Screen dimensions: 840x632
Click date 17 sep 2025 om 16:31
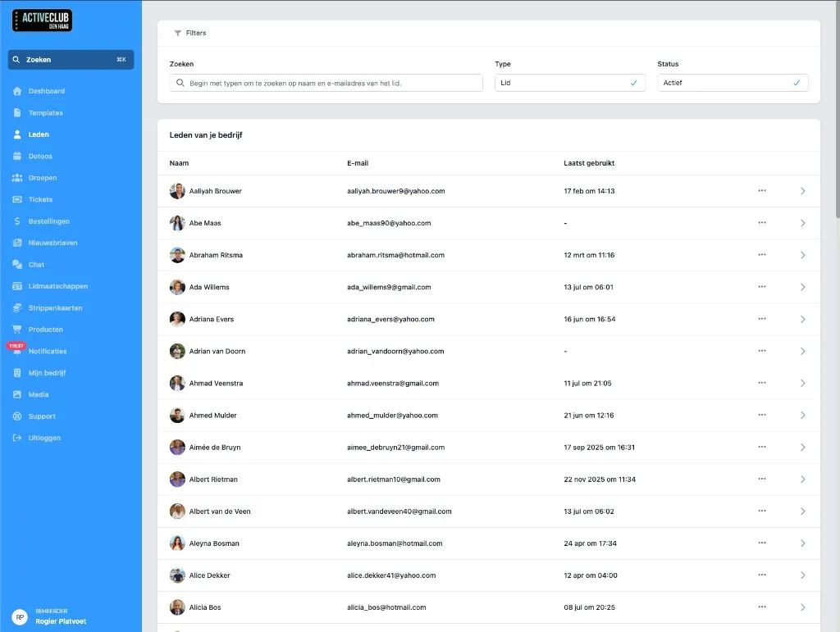[x=599, y=448]
